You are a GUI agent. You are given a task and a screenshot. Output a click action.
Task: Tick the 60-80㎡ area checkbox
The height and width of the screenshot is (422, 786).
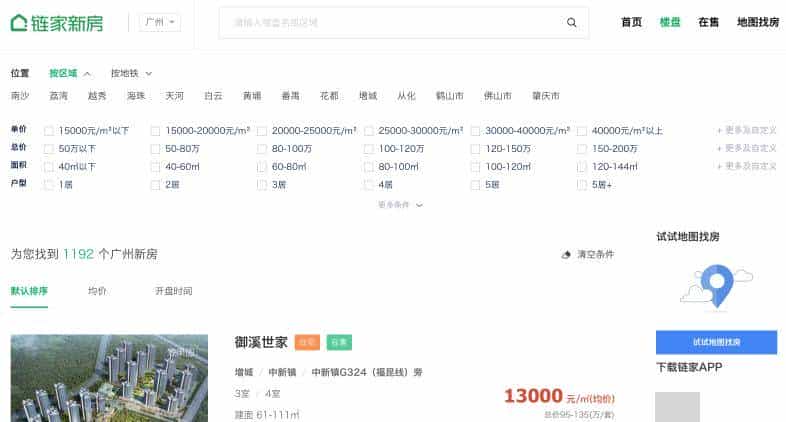[262, 167]
